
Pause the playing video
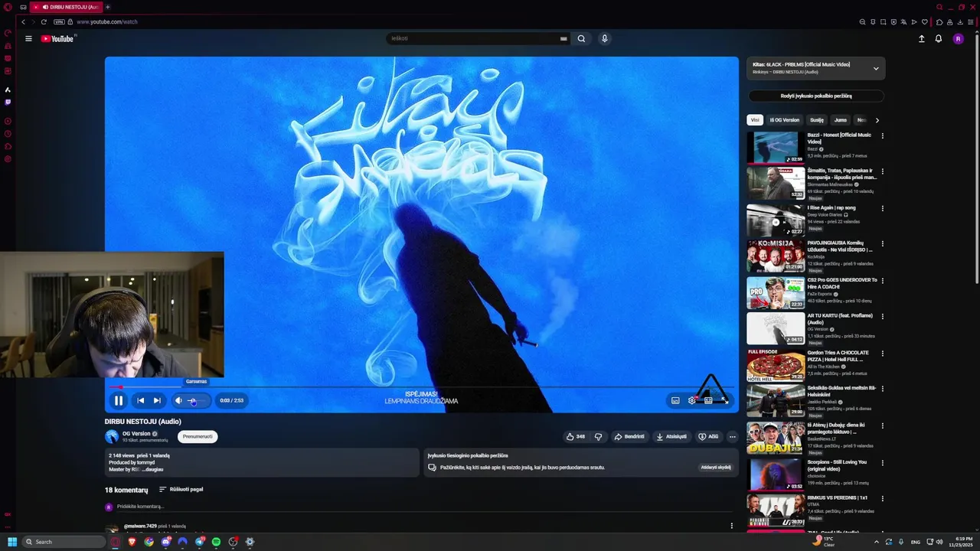point(119,400)
